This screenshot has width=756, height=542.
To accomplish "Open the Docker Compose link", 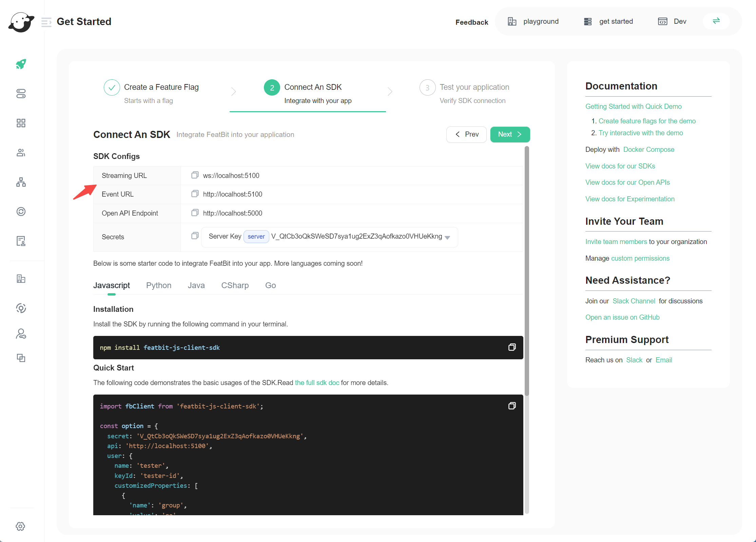I will pos(648,149).
